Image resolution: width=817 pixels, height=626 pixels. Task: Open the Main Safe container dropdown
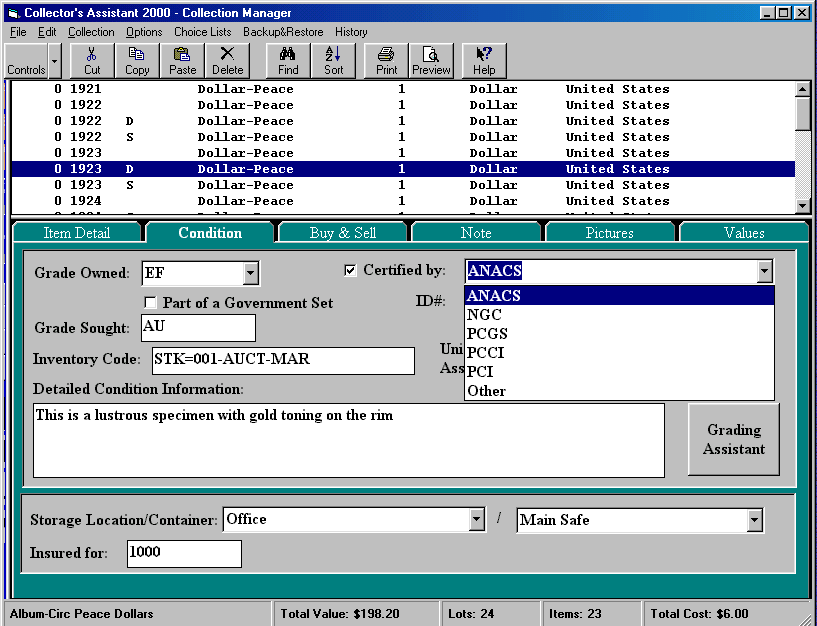pyautogui.click(x=754, y=520)
